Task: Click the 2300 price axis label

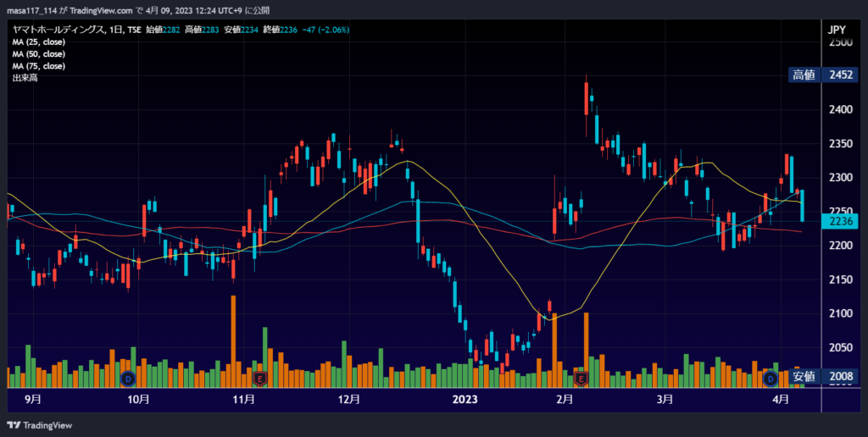Action: pos(840,178)
